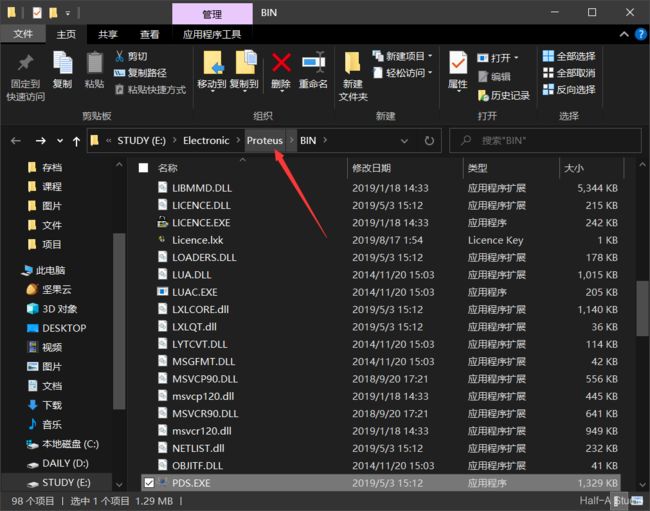
Task: Open the Easy access dropdown
Action: click(x=430, y=73)
